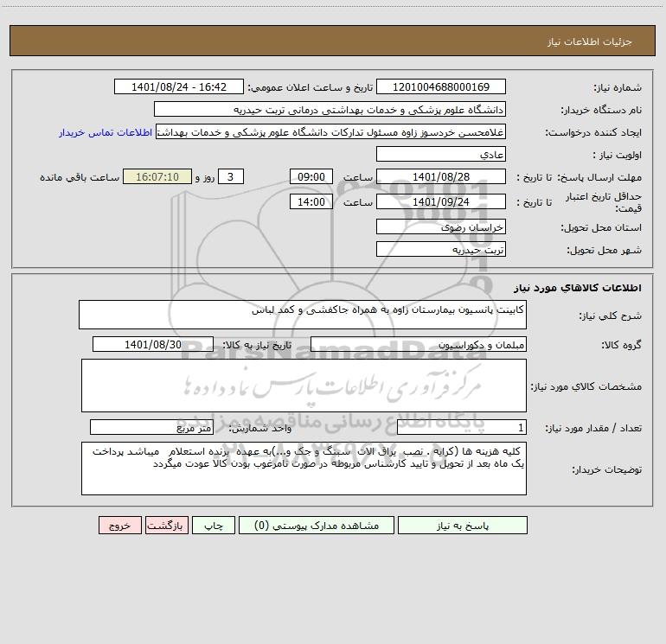Click the تعداد / مقدار مورد نیاز label
666x644 pixels.
593,429
